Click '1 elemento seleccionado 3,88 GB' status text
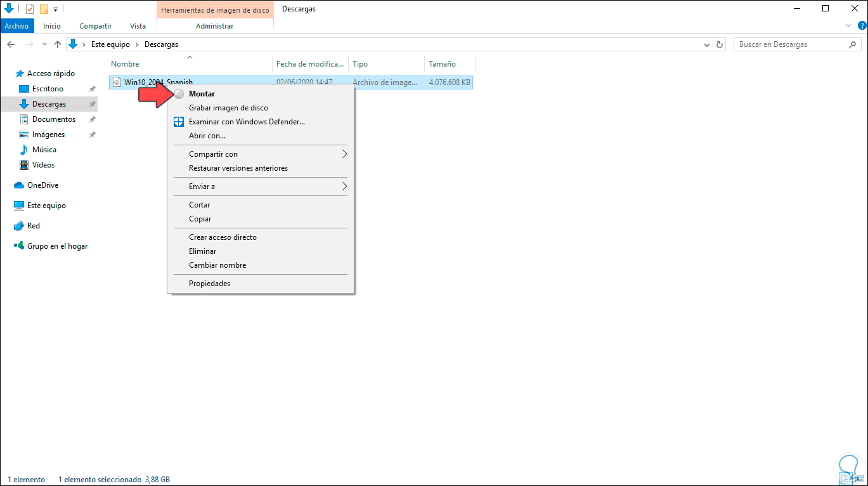Viewport: 868px width, 486px height. (114, 480)
